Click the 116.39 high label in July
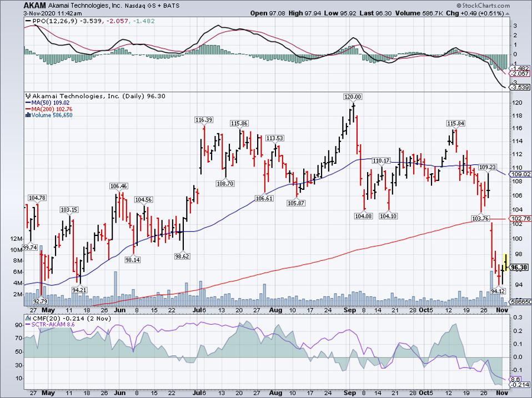Viewport: 532px width, 398px height. tap(204, 120)
